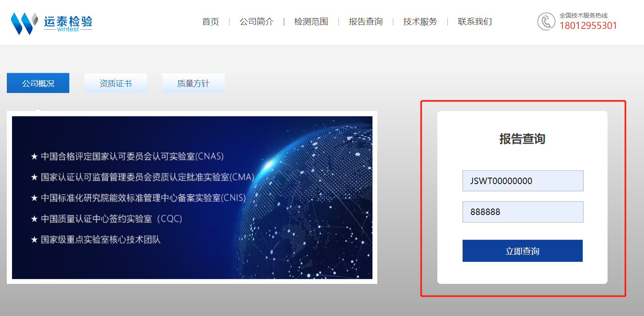Navigate to 联系我们 page
The height and width of the screenshot is (316, 644).
(475, 22)
